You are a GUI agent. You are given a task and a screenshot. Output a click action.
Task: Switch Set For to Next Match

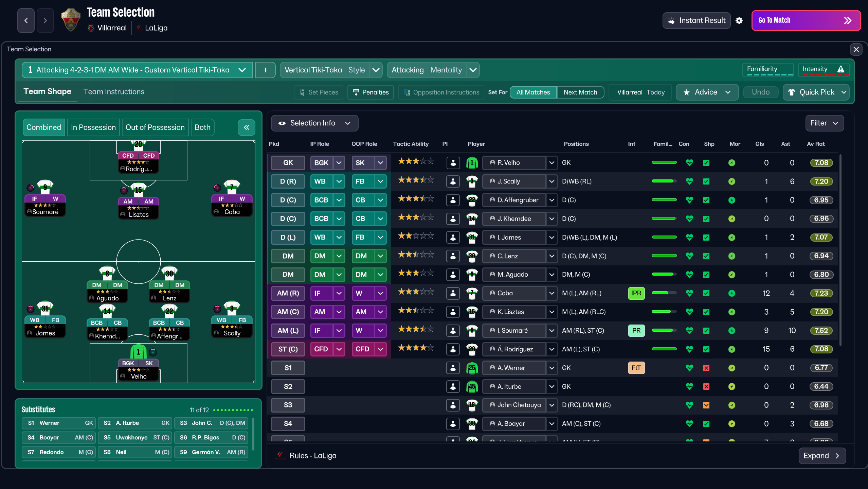click(x=580, y=92)
